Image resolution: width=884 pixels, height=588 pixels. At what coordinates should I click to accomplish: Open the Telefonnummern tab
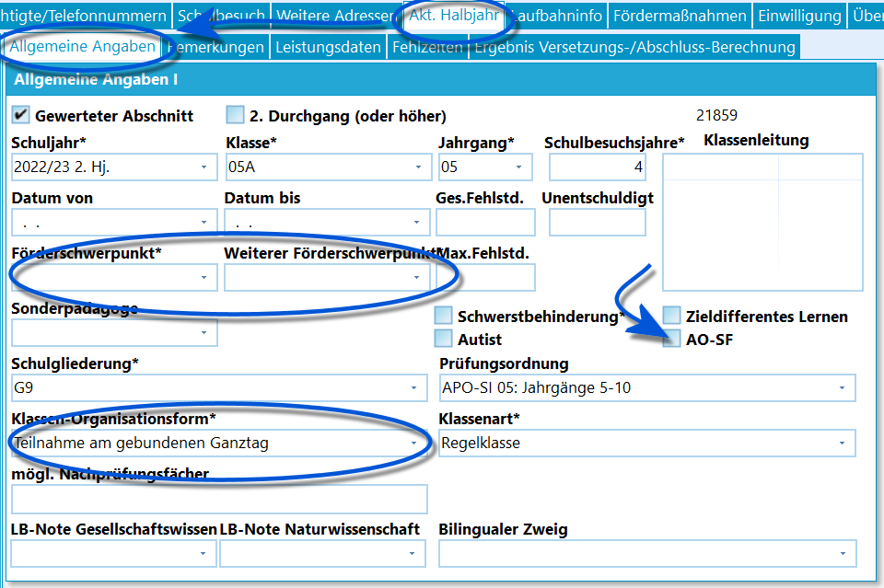(85, 16)
